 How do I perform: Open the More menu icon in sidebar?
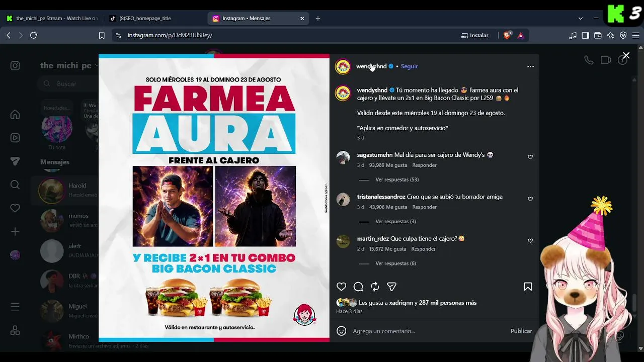pos(15,307)
